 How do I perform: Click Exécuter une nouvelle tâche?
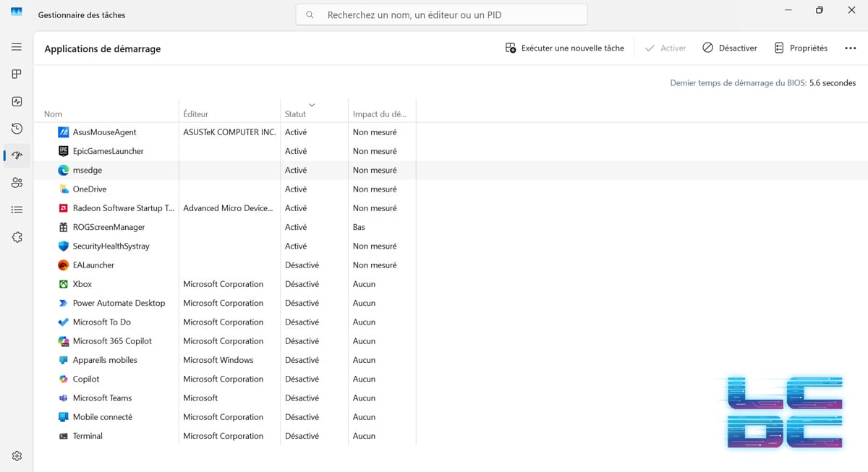click(x=564, y=48)
